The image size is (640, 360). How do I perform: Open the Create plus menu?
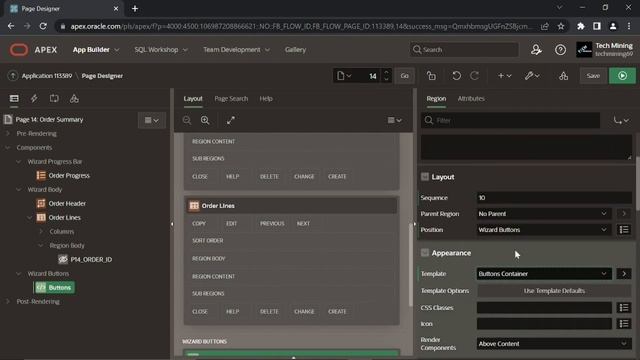pos(504,76)
